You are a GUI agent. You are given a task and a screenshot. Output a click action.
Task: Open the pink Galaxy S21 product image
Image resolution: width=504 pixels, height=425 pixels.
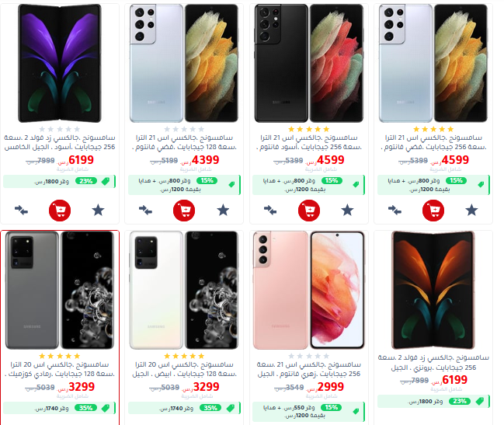309,291
